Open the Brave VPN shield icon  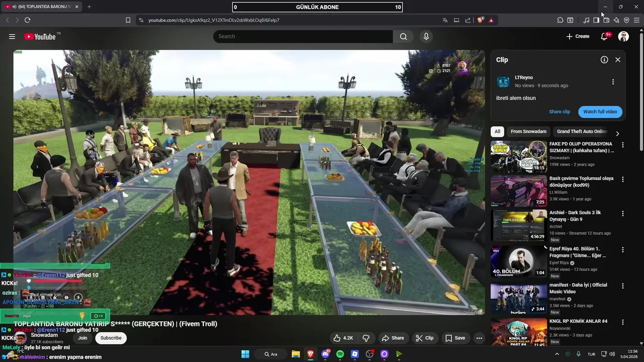626,20
